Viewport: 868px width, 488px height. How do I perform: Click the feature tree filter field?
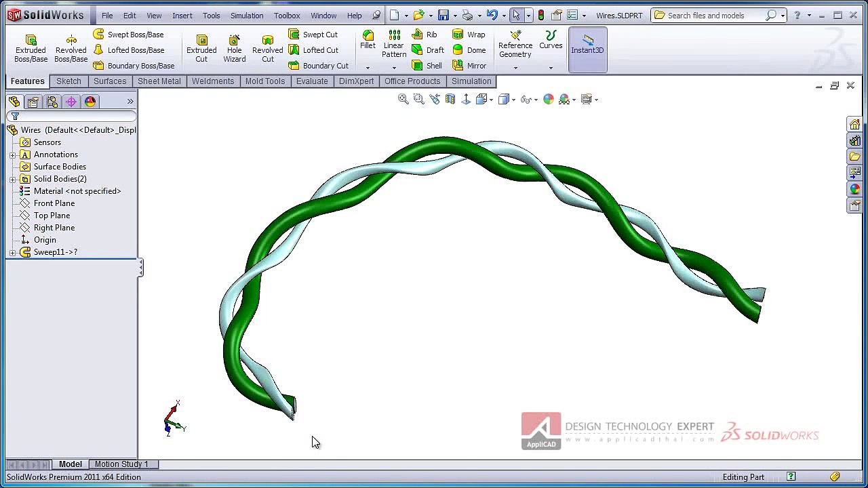[x=71, y=117]
